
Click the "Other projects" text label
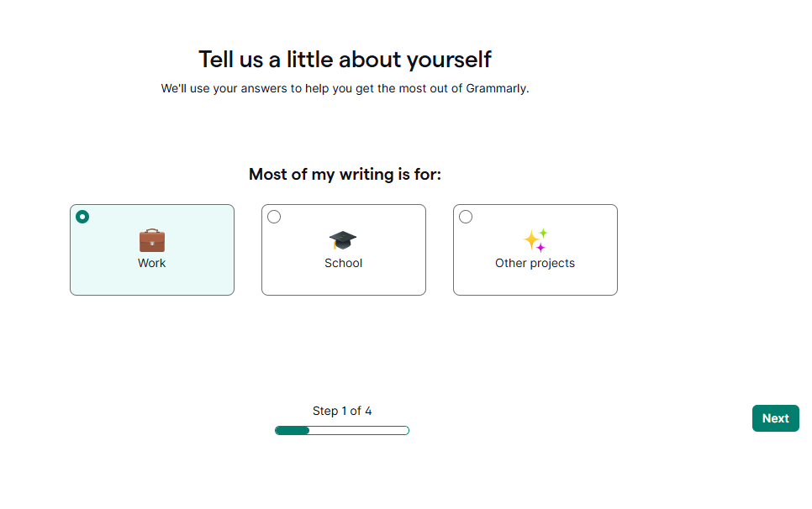(x=535, y=263)
